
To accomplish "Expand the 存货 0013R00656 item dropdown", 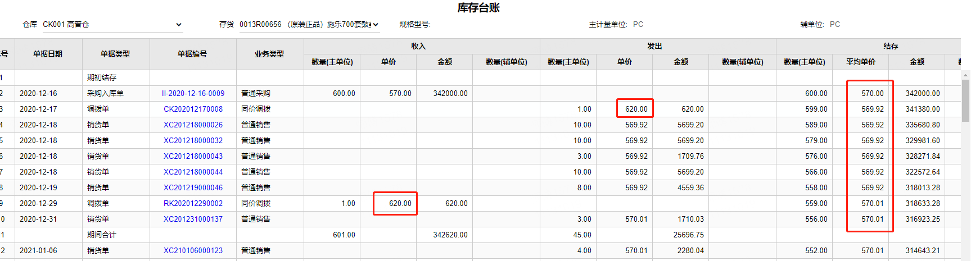I will [x=309, y=25].
